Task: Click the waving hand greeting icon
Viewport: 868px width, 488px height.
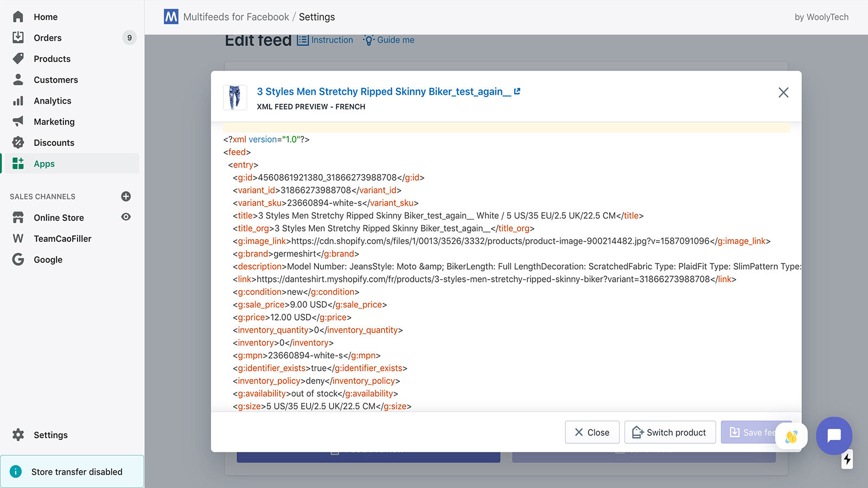Action: click(x=792, y=436)
